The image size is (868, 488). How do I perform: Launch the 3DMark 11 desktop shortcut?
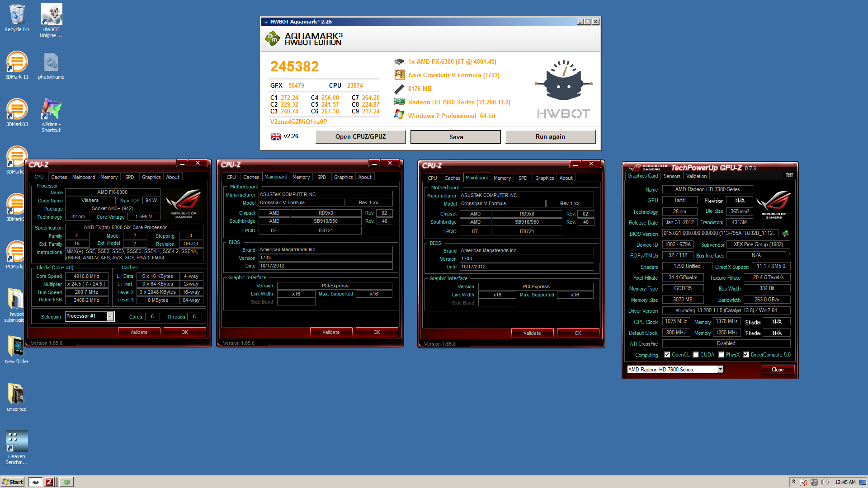tap(17, 66)
